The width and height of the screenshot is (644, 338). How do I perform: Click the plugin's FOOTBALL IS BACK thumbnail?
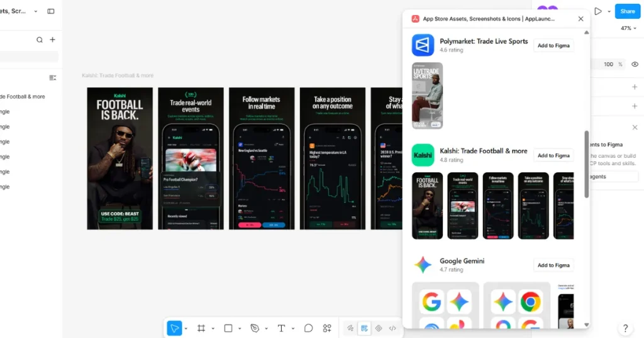click(x=427, y=206)
